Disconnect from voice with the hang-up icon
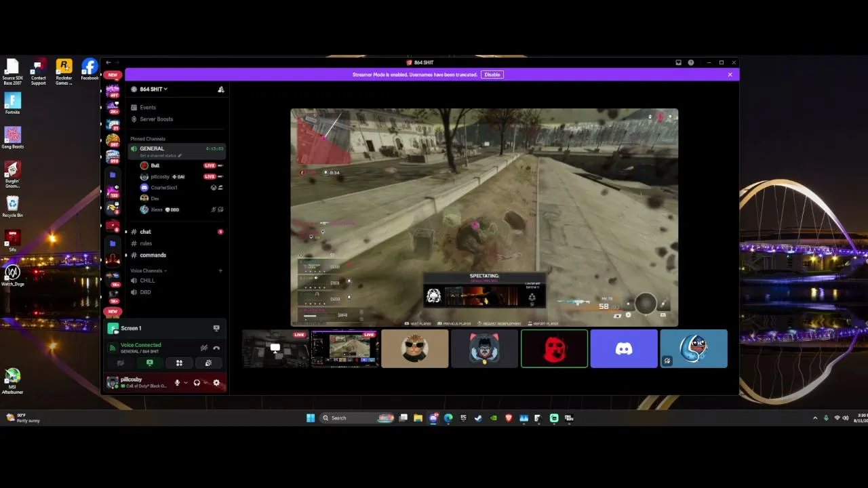 click(x=216, y=348)
